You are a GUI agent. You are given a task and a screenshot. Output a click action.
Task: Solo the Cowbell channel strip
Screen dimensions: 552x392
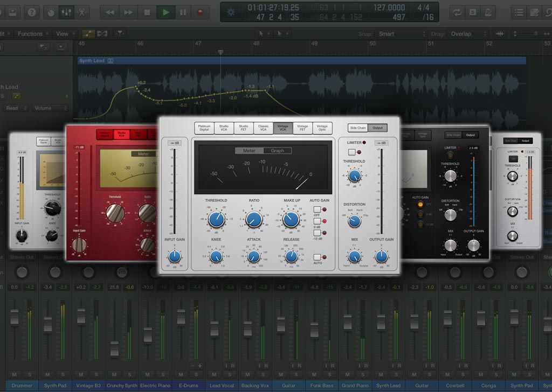tap(463, 374)
